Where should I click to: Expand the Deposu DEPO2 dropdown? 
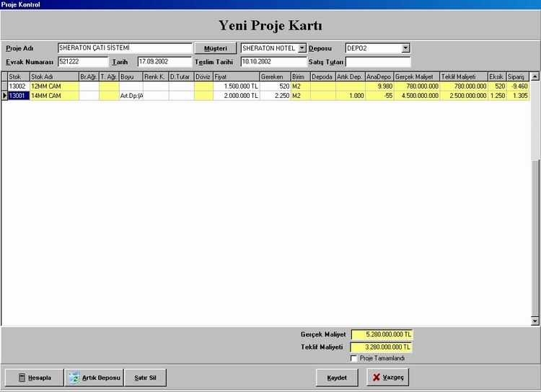[405, 48]
